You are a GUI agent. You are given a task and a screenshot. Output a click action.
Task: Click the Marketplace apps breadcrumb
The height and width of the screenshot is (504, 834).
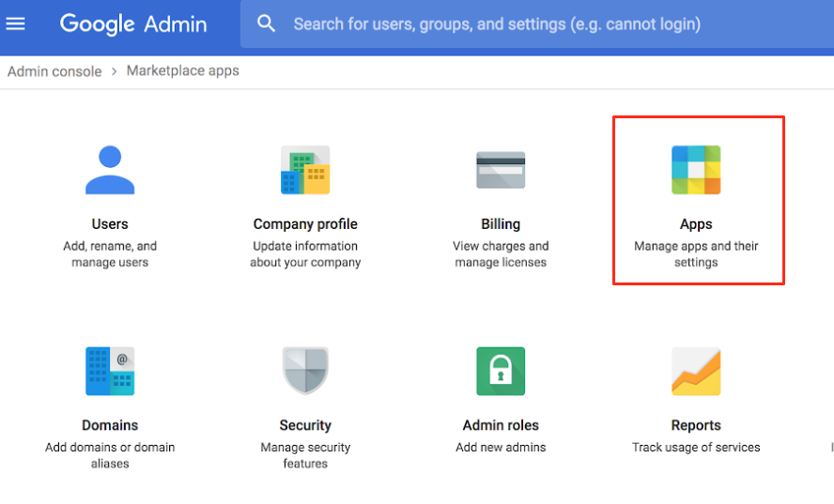click(x=182, y=70)
